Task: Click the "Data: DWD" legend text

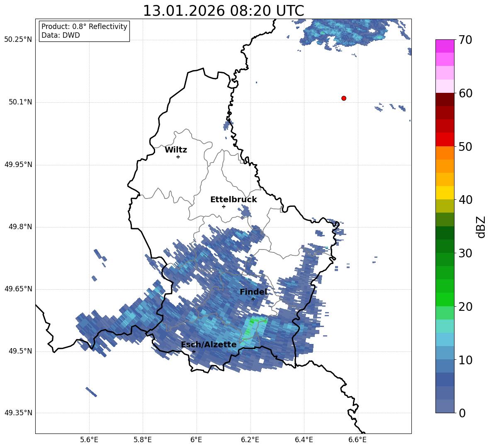Action: click(61, 35)
